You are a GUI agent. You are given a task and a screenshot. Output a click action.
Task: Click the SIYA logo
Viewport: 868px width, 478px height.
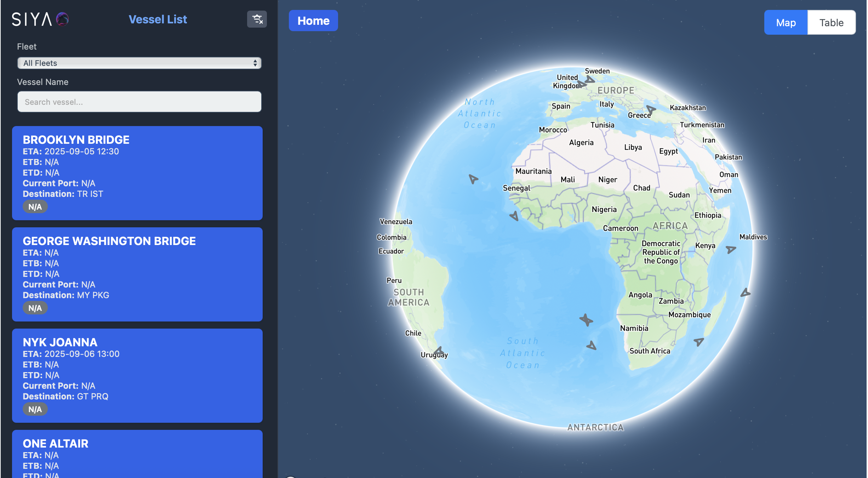pyautogui.click(x=40, y=19)
